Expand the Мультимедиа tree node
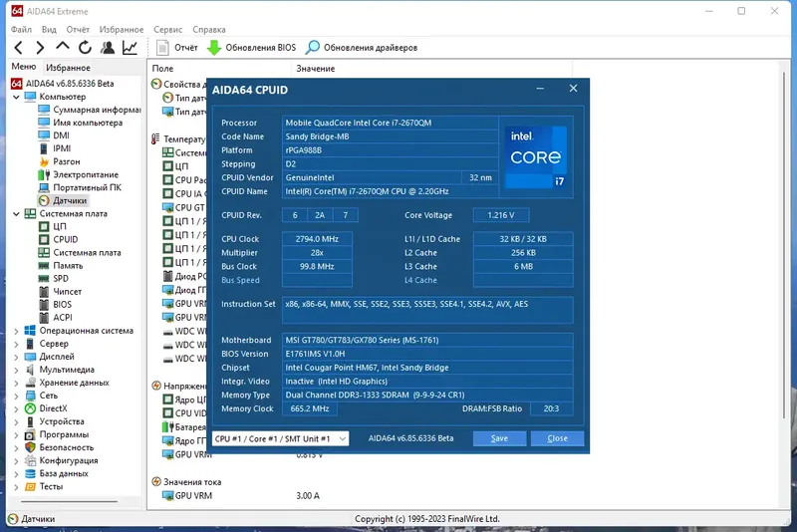The width and height of the screenshot is (797, 532). 16,370
